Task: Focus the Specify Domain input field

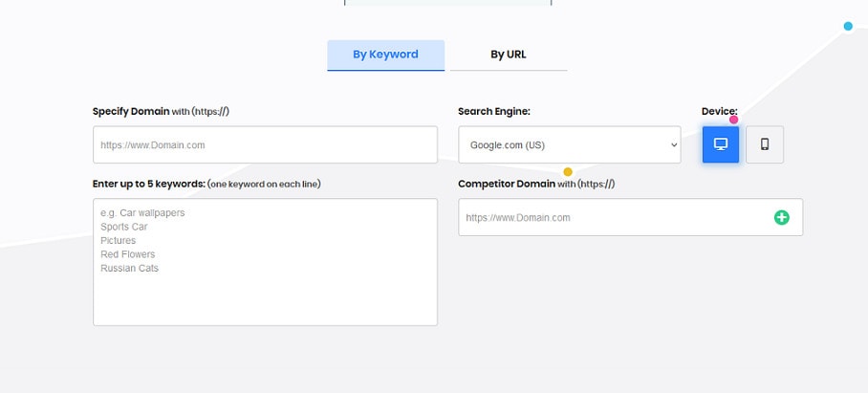Action: point(265,145)
